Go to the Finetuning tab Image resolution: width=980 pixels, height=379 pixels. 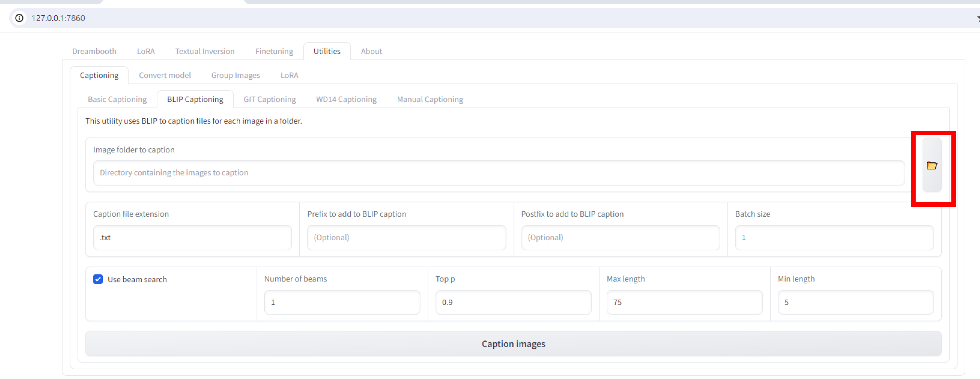point(274,51)
